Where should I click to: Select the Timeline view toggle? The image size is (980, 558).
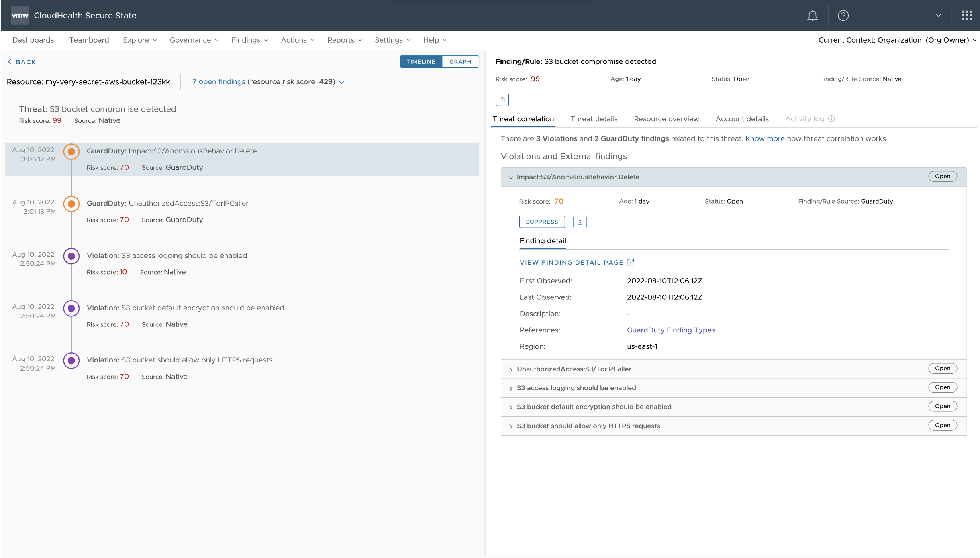[421, 62]
